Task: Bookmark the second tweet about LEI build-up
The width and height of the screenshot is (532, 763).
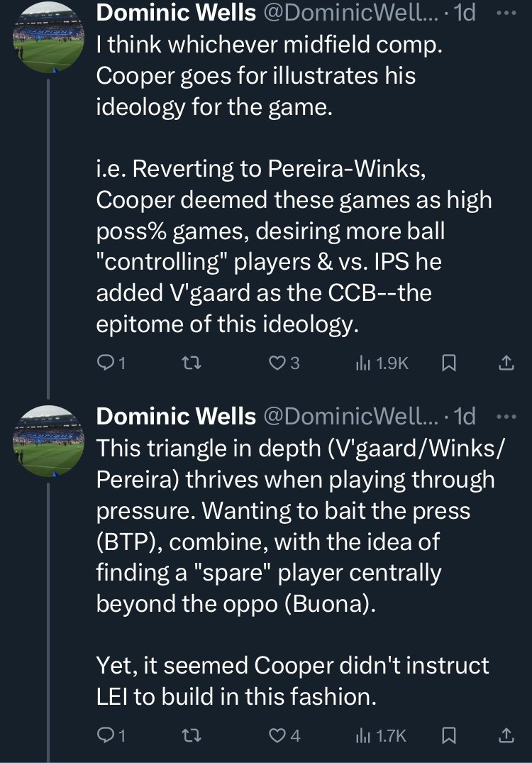Action: [448, 735]
